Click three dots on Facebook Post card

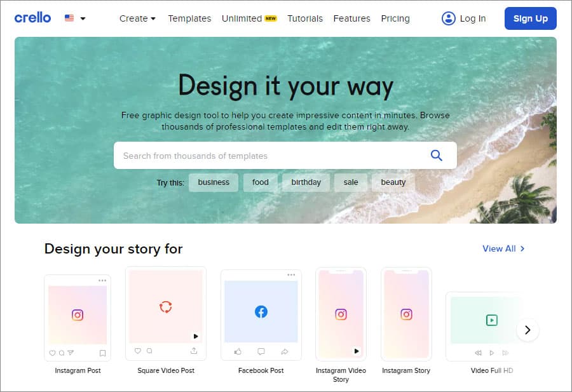point(291,274)
